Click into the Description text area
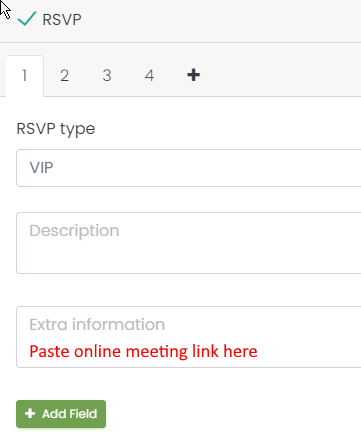This screenshot has width=361, height=442. tap(189, 243)
